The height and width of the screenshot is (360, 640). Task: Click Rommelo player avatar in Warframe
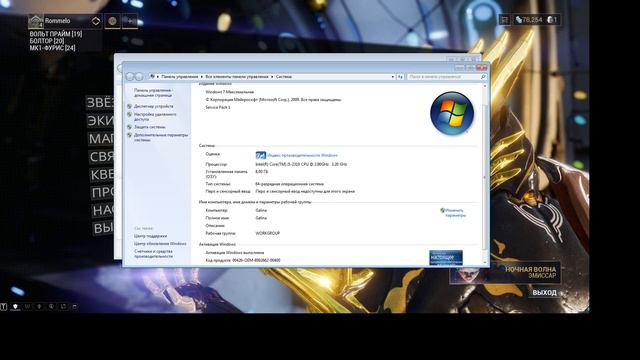click(x=36, y=21)
